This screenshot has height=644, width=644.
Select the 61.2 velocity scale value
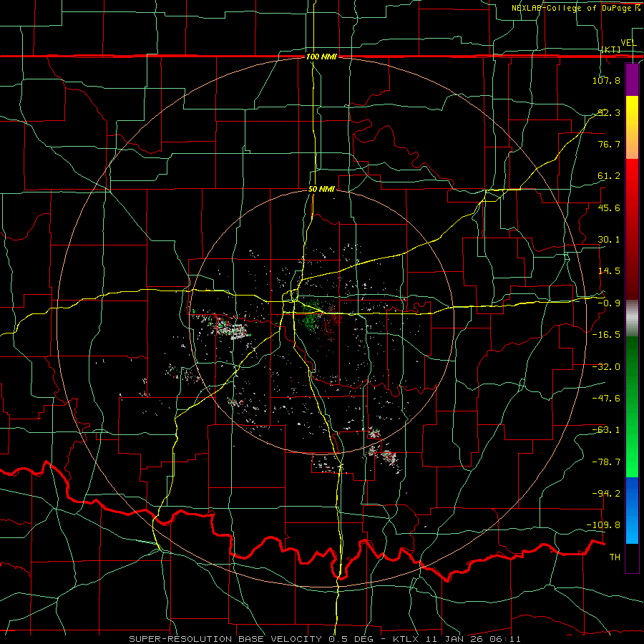[608, 176]
